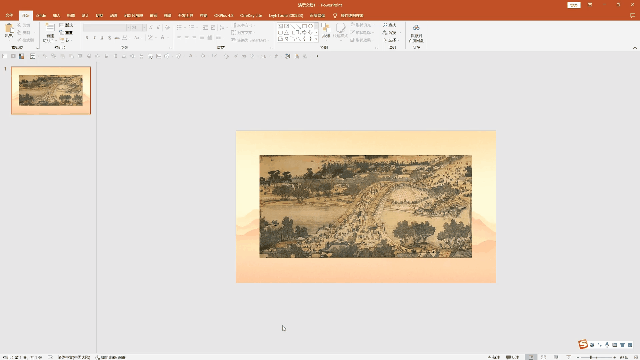Switch to Reading View
The height and width of the screenshot is (360, 640).
556,357
